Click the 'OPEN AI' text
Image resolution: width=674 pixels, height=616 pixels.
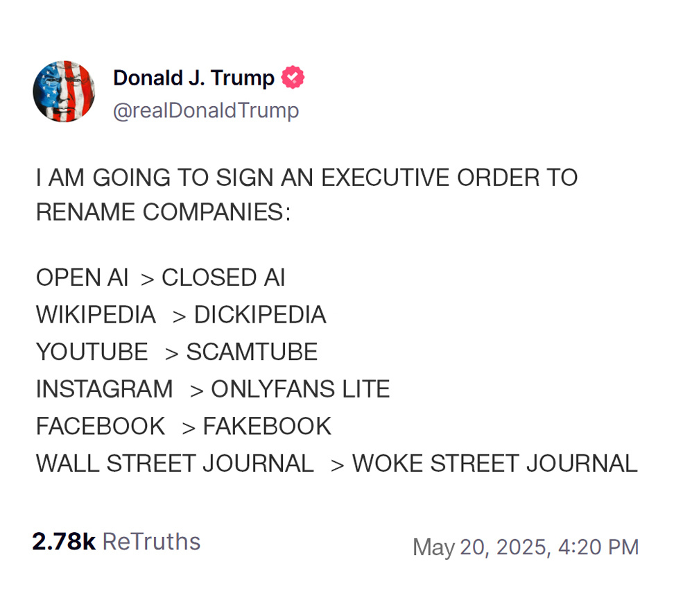coord(82,277)
